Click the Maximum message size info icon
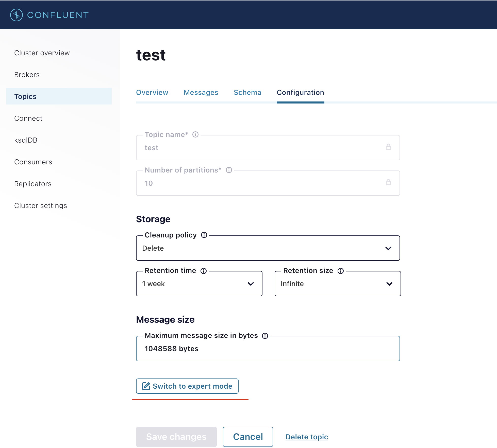Viewport: 497px width, 448px height. point(265,336)
